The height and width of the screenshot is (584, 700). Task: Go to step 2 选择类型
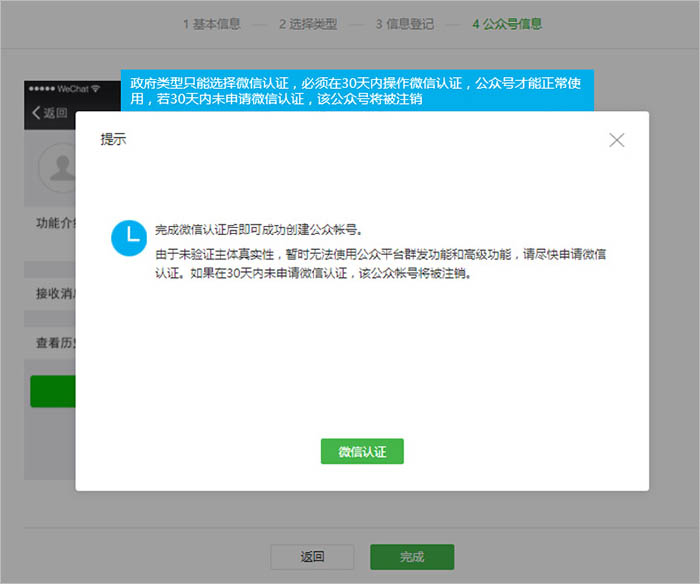point(307,24)
